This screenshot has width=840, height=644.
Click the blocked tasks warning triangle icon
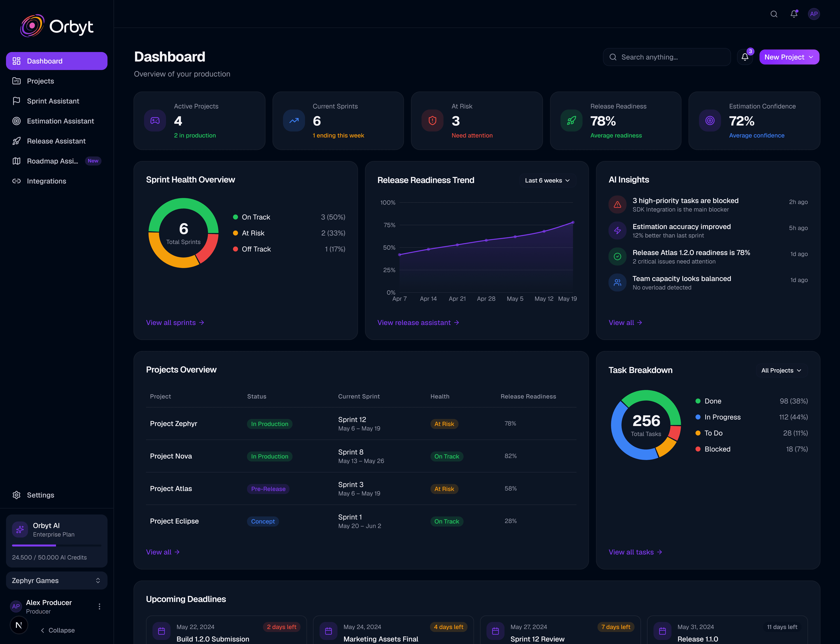(618, 205)
